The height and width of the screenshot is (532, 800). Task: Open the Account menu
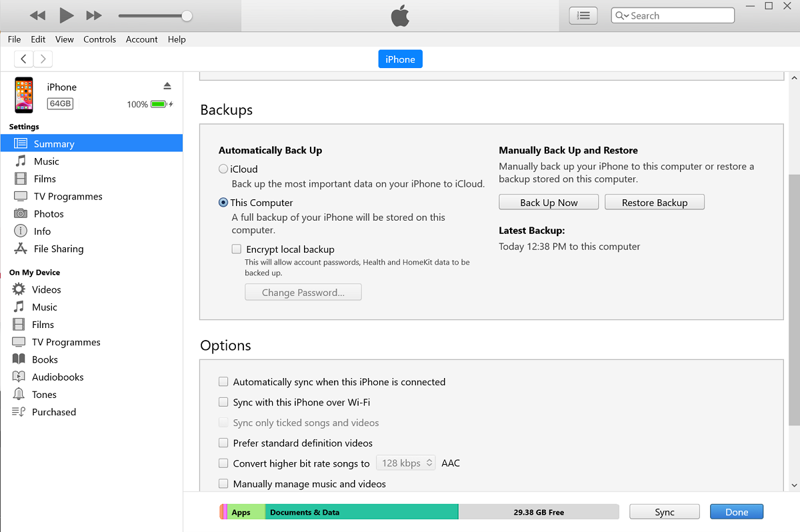[x=141, y=39]
